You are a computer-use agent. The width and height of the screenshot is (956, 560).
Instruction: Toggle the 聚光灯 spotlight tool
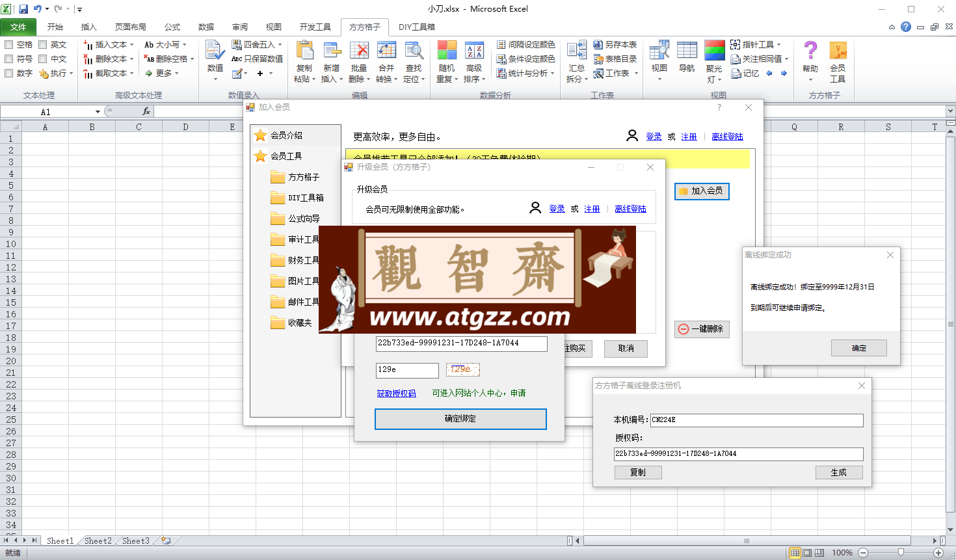[714, 62]
